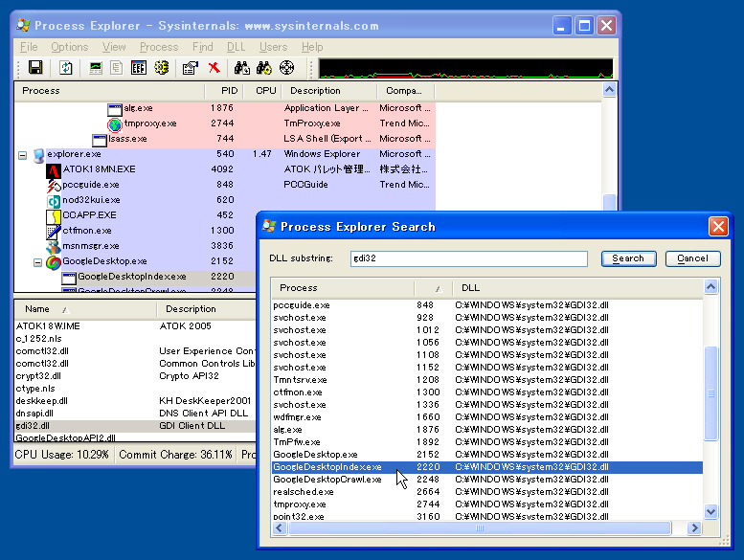Screen dimensions: 744x560
Task: Select the Tmntsrv.exe search result row
Action: point(486,380)
